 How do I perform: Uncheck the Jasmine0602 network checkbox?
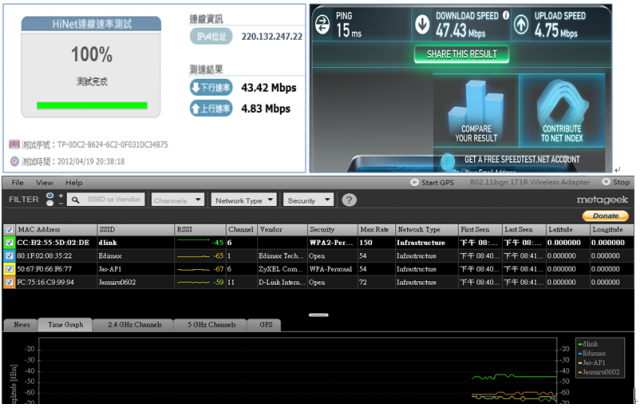[9, 282]
